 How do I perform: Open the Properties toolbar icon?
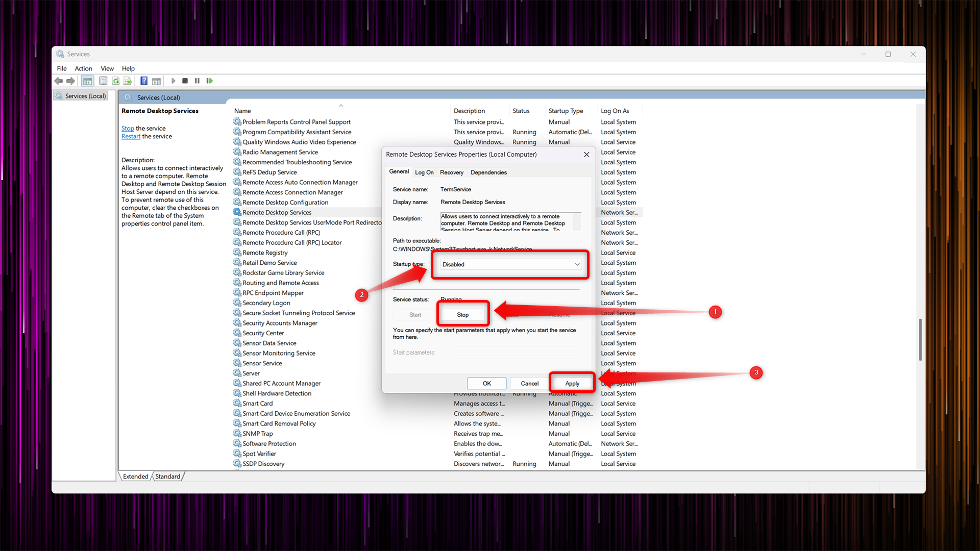click(103, 81)
